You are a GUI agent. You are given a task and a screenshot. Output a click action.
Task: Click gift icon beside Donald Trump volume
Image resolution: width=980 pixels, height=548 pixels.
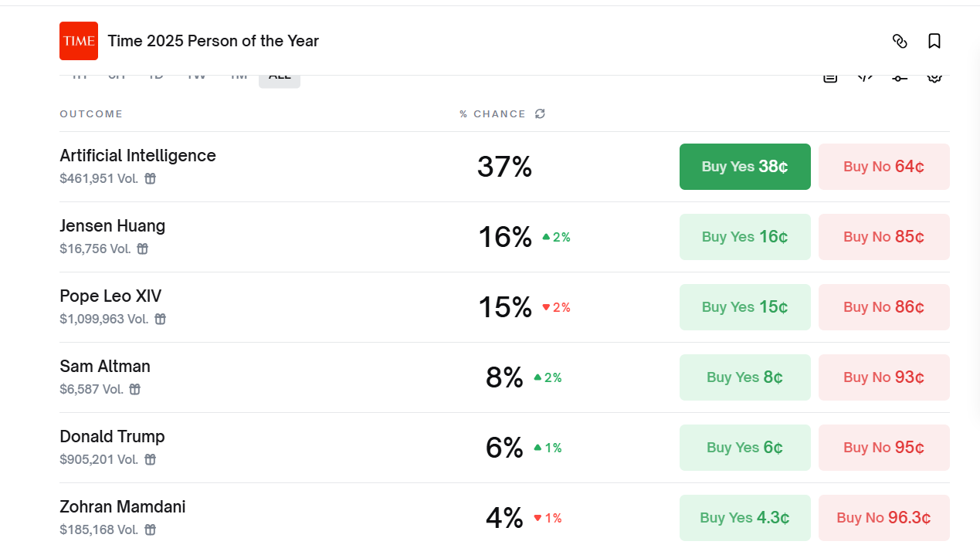[x=151, y=459]
